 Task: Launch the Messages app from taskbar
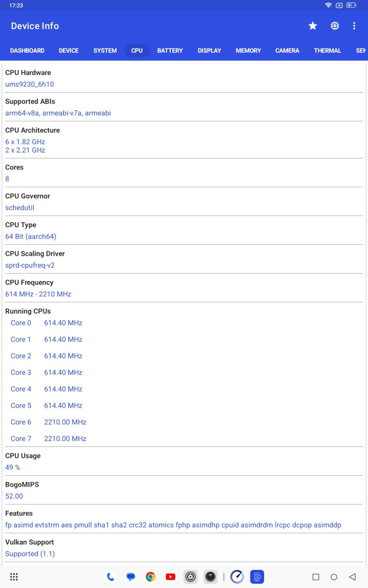pos(131,577)
